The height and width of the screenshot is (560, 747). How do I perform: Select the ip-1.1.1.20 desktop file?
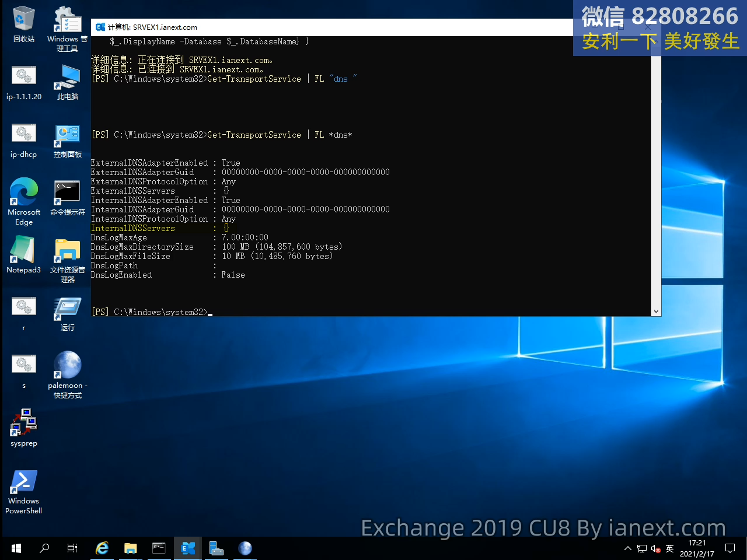(x=23, y=82)
